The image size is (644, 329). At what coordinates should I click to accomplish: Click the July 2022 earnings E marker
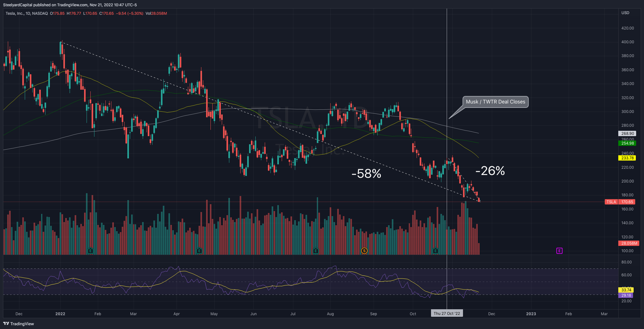(x=316, y=251)
